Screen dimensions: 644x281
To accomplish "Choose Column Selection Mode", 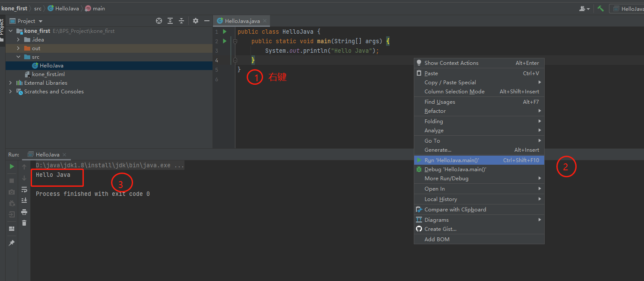I will point(479,92).
